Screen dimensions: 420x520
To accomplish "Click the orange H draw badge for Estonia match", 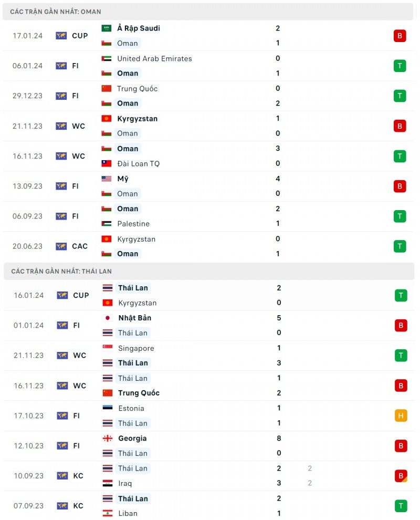I will 401,415.
